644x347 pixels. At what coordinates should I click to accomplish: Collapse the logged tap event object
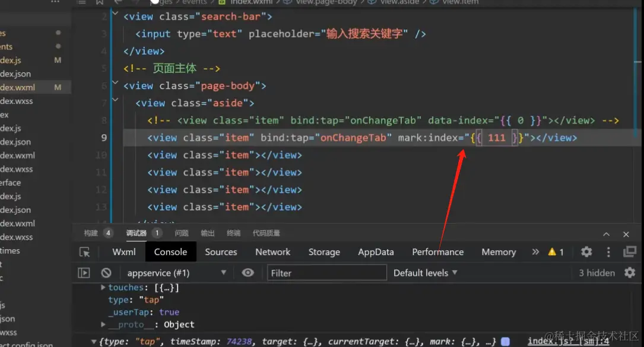pos(94,341)
